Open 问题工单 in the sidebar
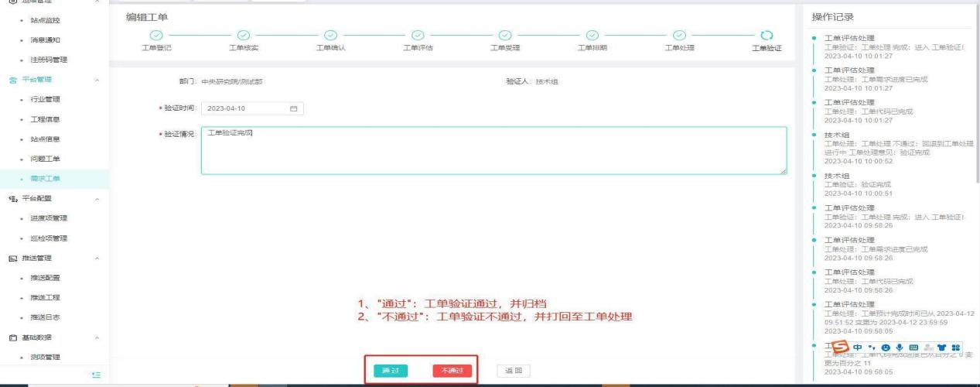This screenshot has height=387, width=980. click(46, 159)
